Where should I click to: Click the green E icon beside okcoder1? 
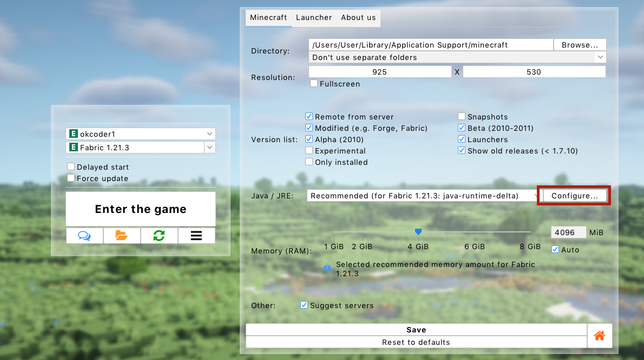click(x=74, y=134)
